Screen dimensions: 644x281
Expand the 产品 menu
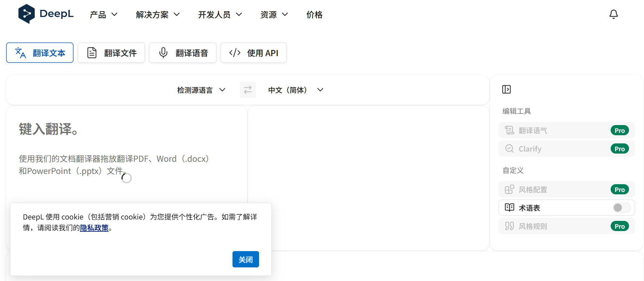point(103,15)
